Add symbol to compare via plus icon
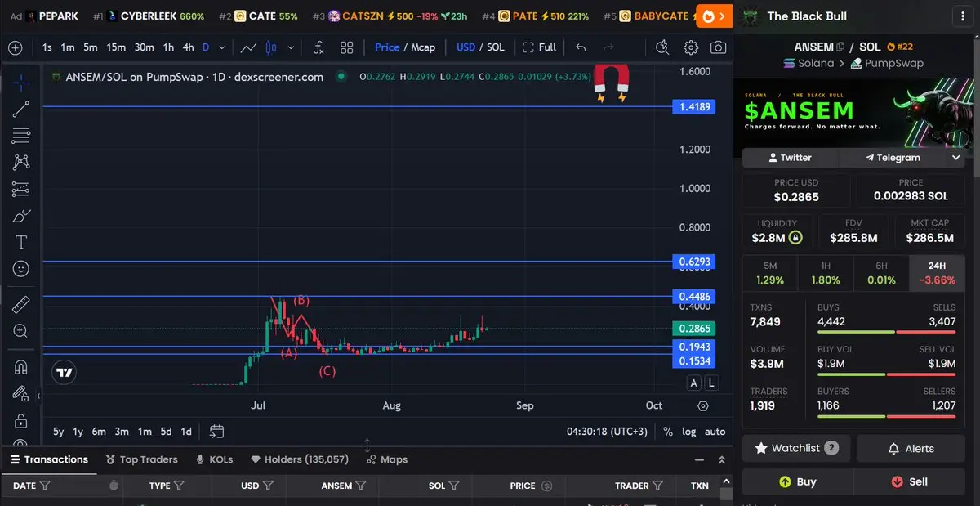 [15, 47]
